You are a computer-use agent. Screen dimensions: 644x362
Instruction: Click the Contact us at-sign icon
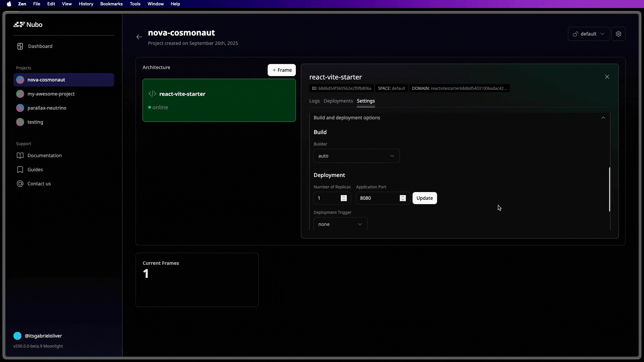click(x=20, y=184)
